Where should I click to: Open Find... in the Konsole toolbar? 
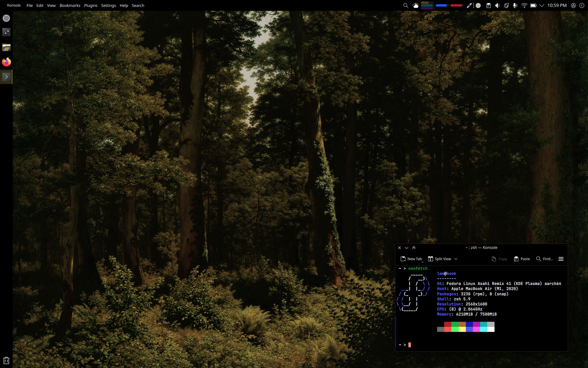coord(544,259)
